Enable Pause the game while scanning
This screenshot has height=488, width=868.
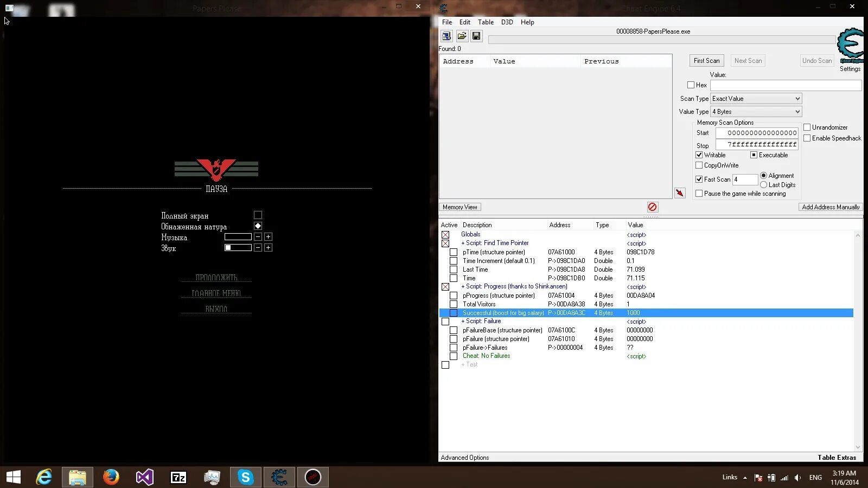[x=699, y=194]
